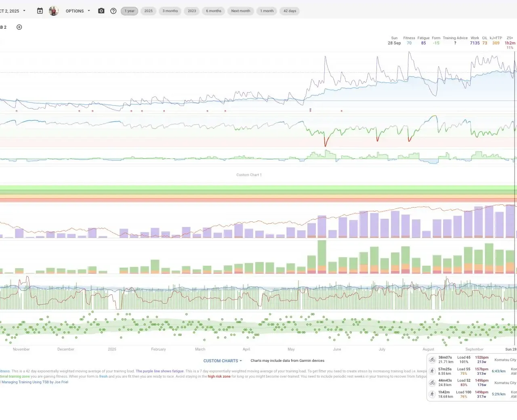Switch to the 3 months range
Screen dimensions: 517x420
[x=170, y=11]
